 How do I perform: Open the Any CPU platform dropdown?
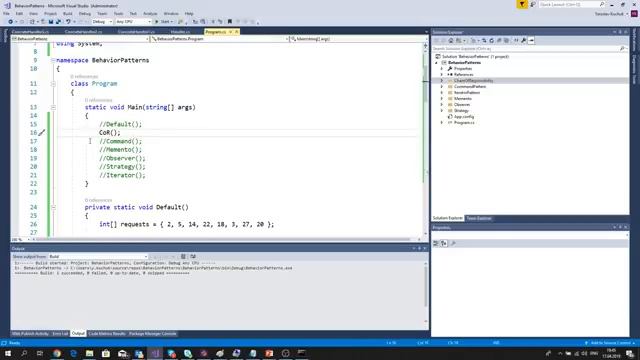(x=133, y=22)
